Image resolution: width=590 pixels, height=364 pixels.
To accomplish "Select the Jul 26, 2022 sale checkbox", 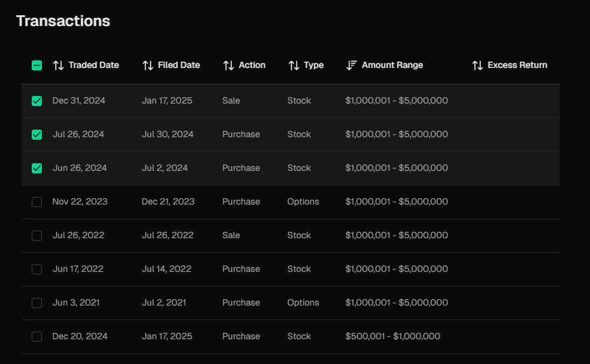I will tap(37, 236).
